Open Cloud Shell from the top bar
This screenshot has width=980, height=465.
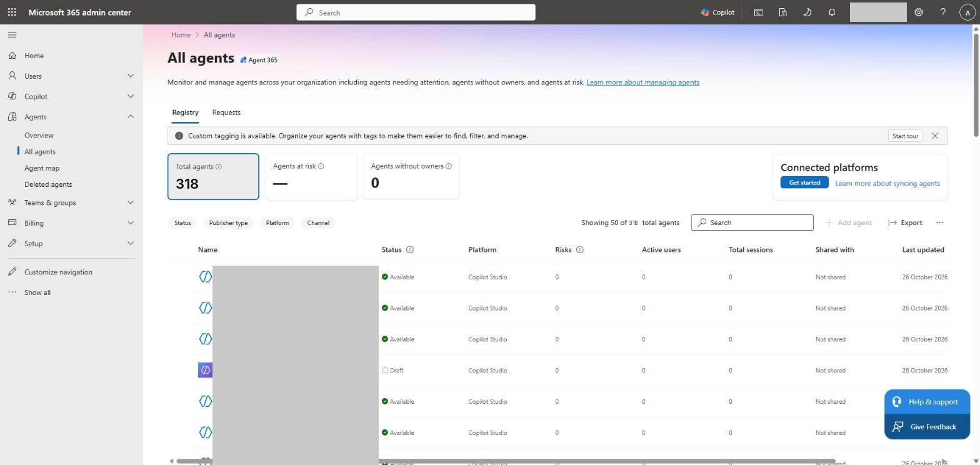[758, 12]
